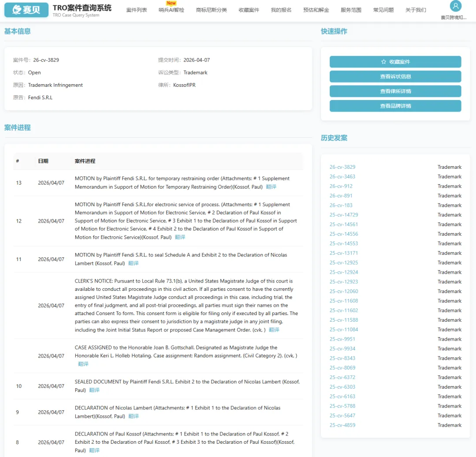Open history case 26-cv-912
This screenshot has height=457, width=476.
point(341,186)
